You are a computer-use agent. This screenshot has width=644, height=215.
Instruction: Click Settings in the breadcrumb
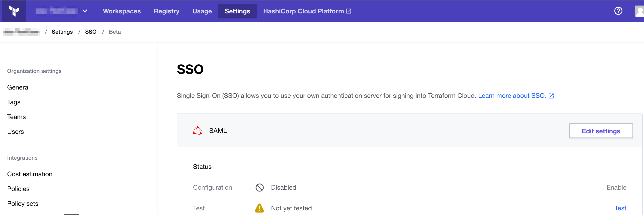(62, 32)
